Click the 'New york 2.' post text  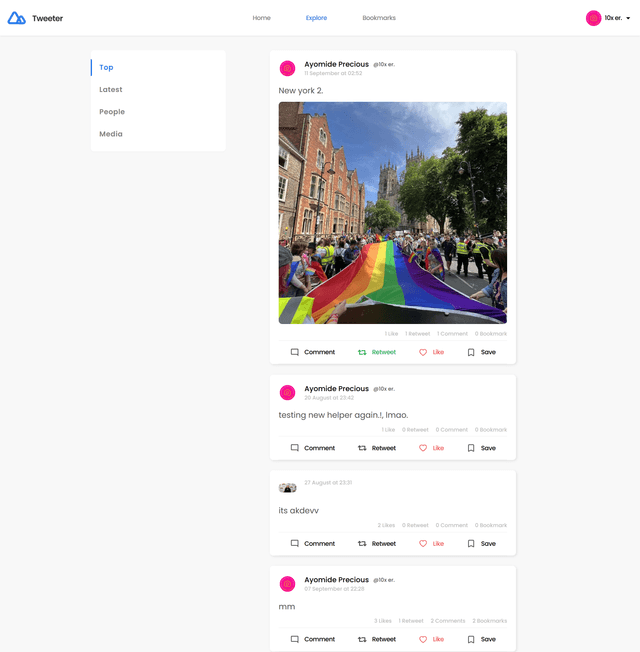tap(301, 91)
